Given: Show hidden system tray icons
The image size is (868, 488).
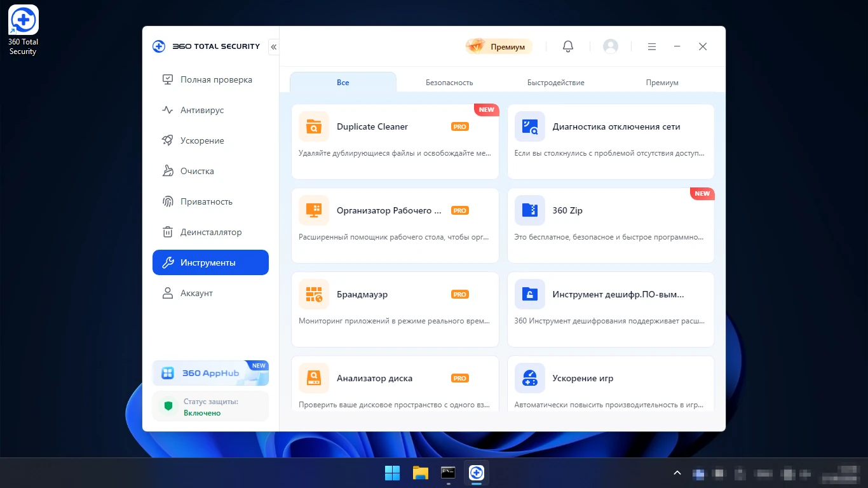Looking at the screenshot, I should [x=677, y=473].
